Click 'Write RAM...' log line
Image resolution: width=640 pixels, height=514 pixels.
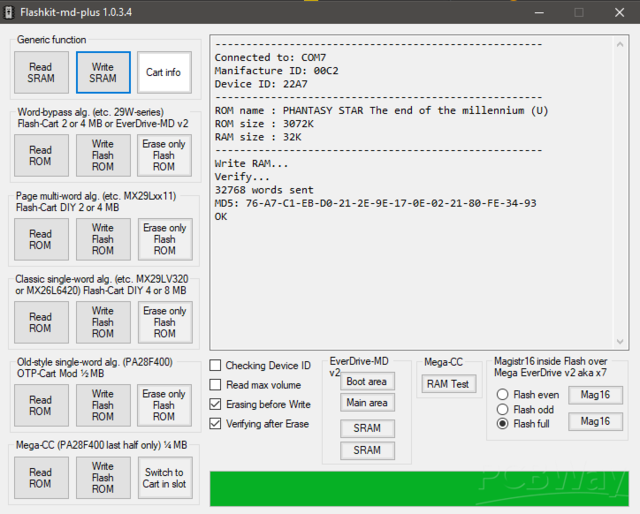coord(251,164)
